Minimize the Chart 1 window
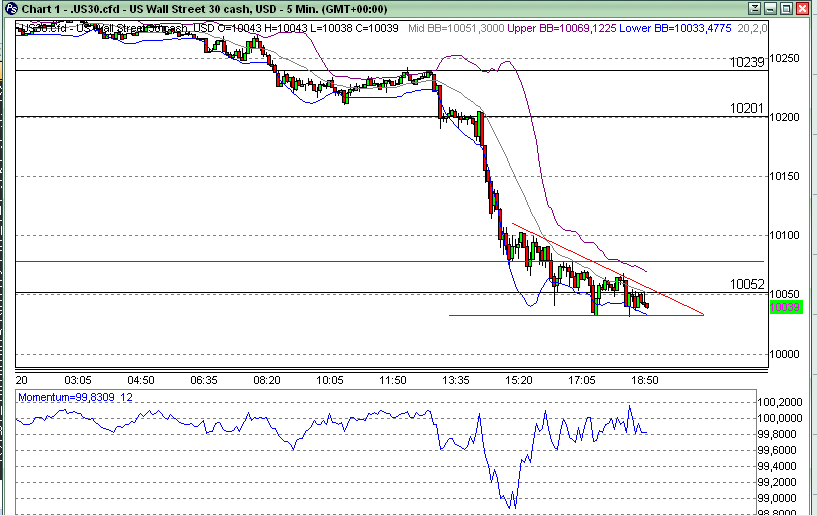 [x=771, y=8]
